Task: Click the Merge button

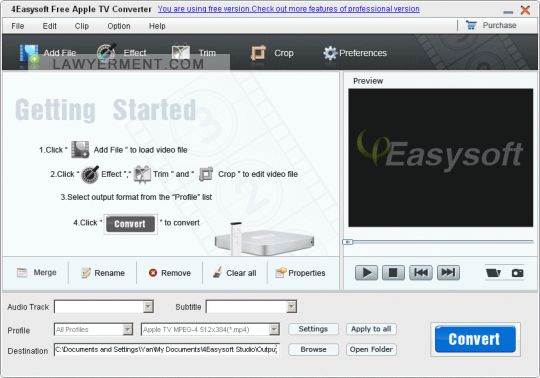Action: tap(37, 273)
